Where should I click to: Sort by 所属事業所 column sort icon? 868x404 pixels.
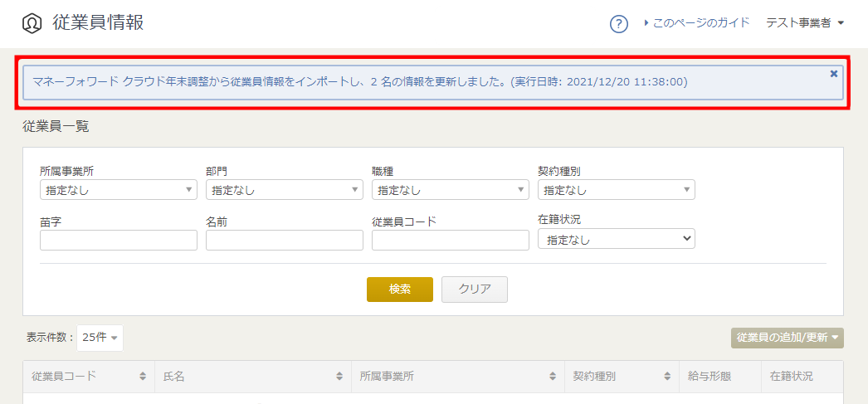(x=553, y=377)
